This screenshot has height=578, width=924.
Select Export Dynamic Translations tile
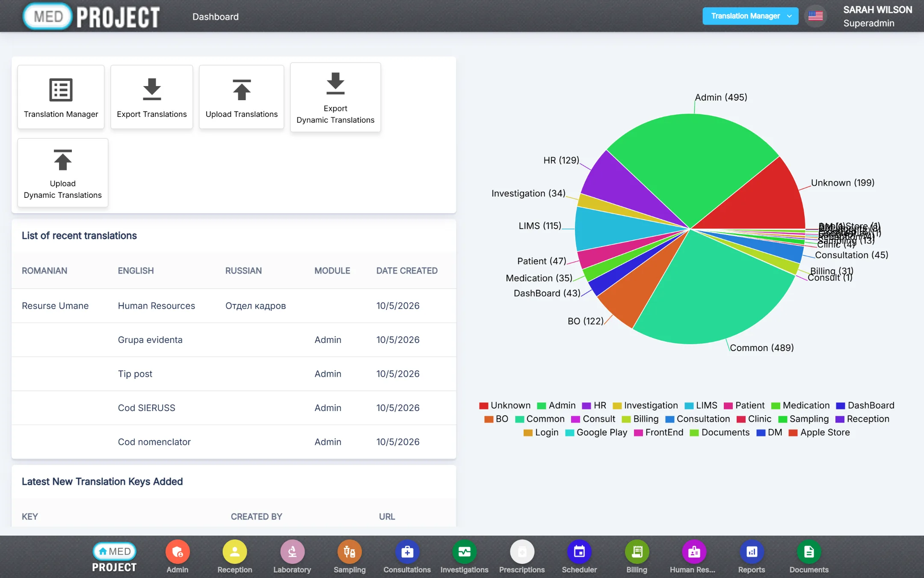(335, 97)
